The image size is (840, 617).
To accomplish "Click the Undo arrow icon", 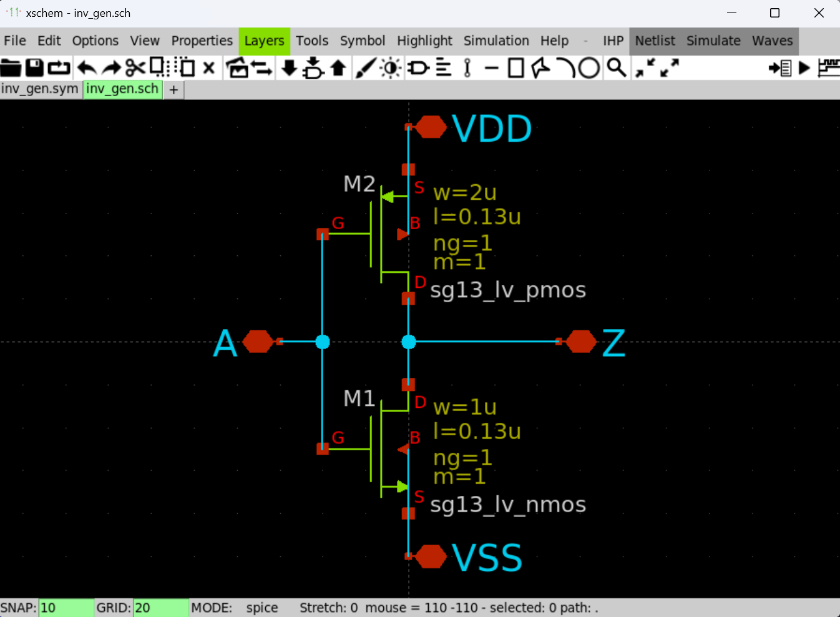I will pyautogui.click(x=87, y=67).
